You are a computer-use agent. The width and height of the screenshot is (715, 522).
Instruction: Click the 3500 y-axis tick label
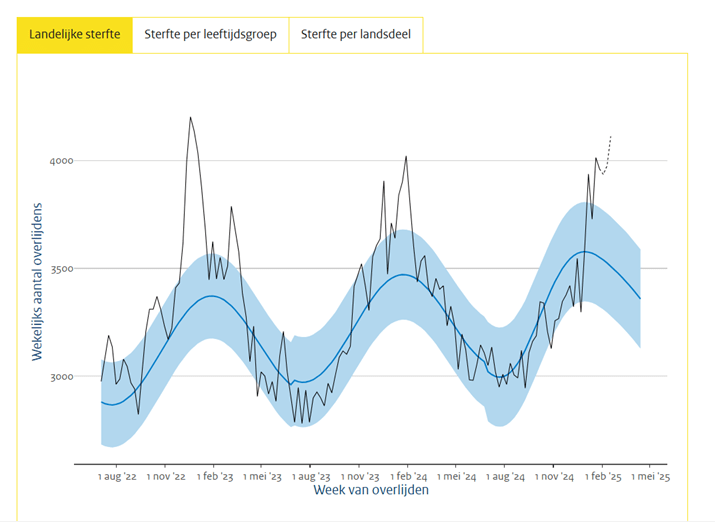click(x=62, y=269)
